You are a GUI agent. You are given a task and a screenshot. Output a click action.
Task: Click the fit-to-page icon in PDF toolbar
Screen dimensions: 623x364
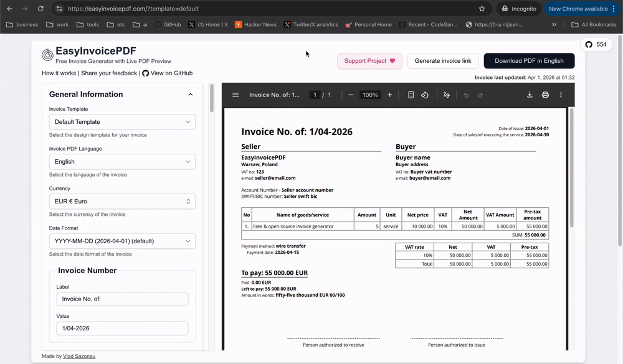pos(411,95)
